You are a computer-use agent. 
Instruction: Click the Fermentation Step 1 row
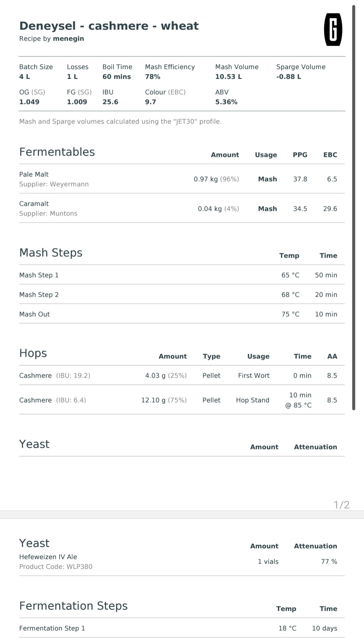coord(182,628)
